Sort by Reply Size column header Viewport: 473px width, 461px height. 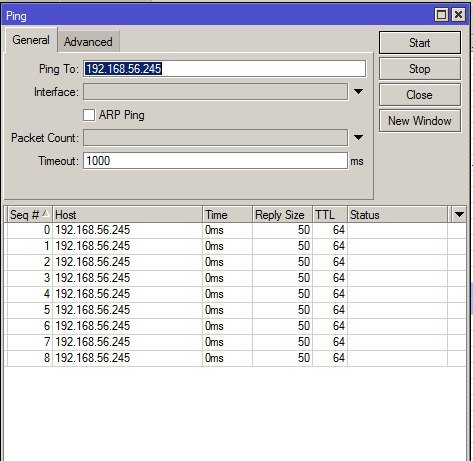[282, 215]
